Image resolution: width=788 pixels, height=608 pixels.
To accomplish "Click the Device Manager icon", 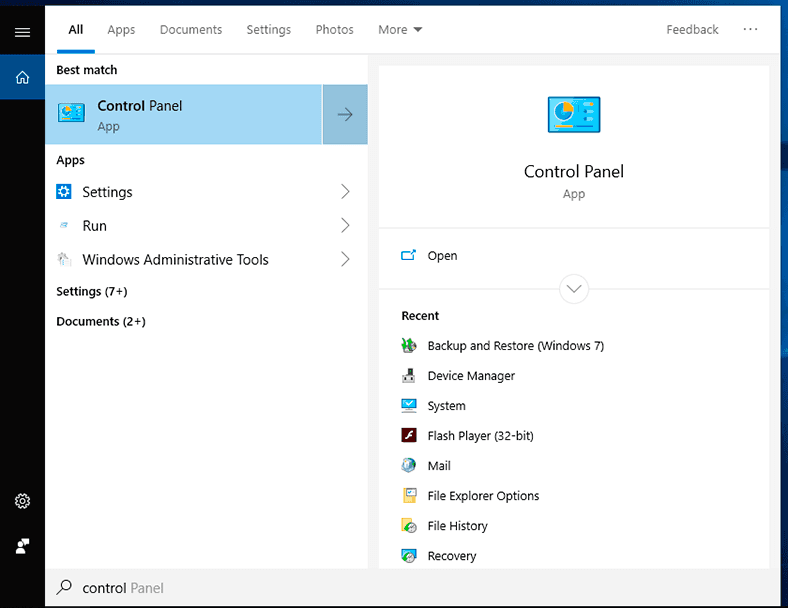I will 409,375.
